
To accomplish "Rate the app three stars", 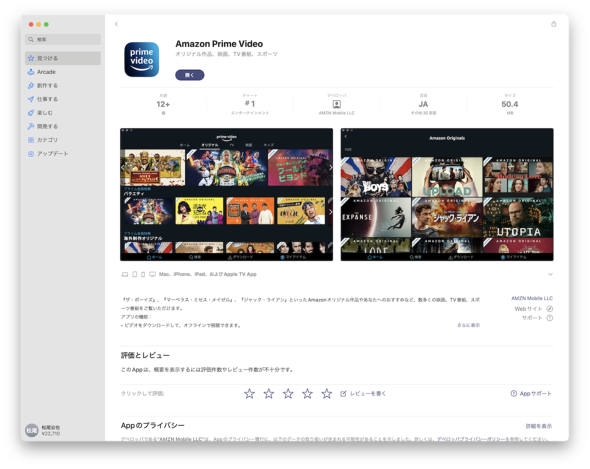I will (288, 394).
